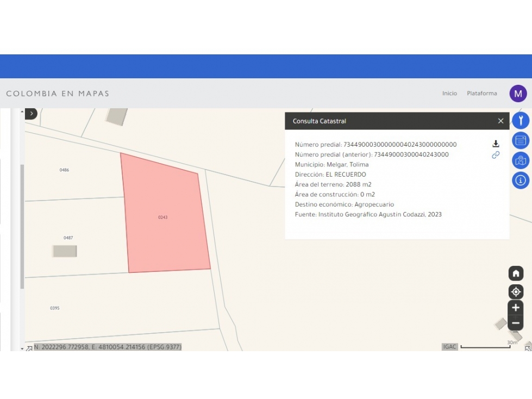Screen dimensions: 532x399
Task: Open the user profile M avatar
Action: [x=518, y=93]
